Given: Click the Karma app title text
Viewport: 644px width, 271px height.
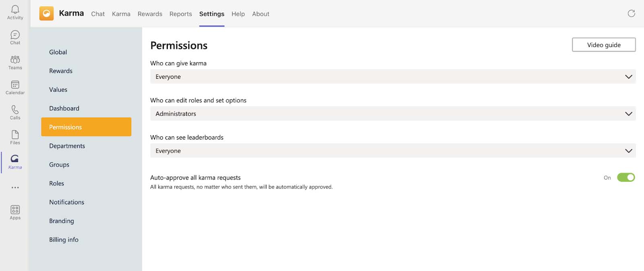Looking at the screenshot, I should [x=71, y=13].
